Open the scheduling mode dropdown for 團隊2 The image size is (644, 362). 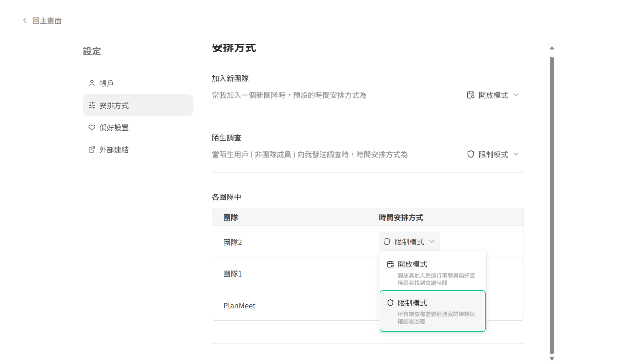pyautogui.click(x=409, y=241)
